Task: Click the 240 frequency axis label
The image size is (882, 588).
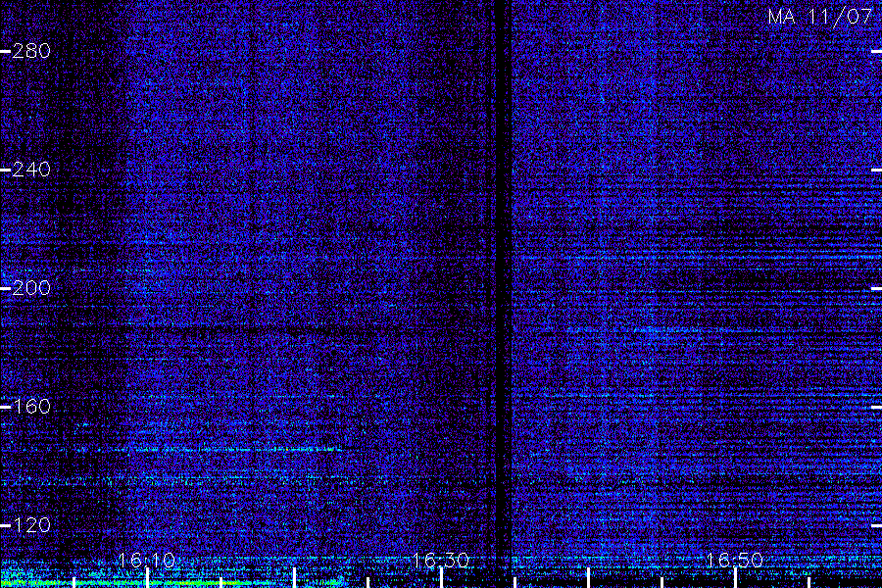Action: coord(31,170)
